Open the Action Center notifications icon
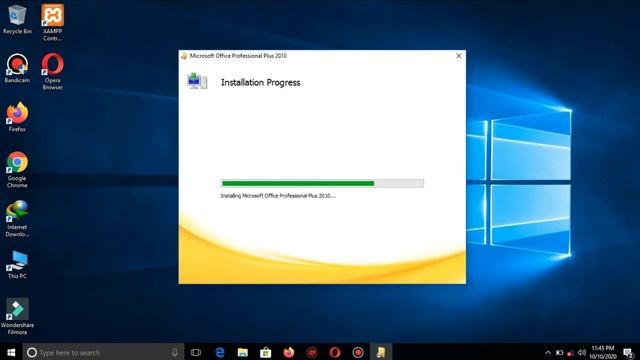This screenshot has width=640, height=360. coord(628,352)
